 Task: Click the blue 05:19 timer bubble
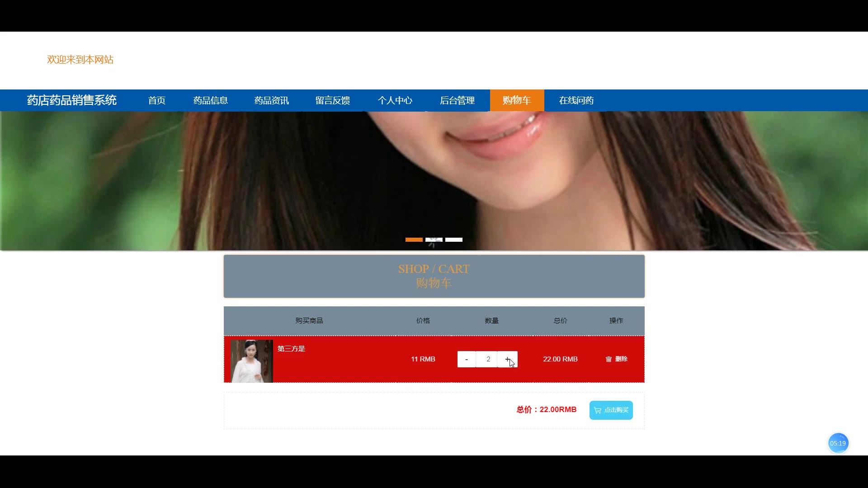tap(838, 443)
